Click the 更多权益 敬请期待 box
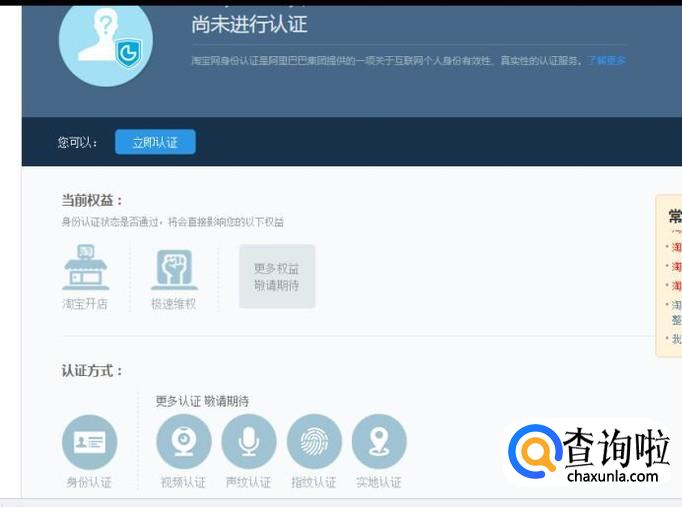The width and height of the screenshot is (682, 507). point(277,277)
